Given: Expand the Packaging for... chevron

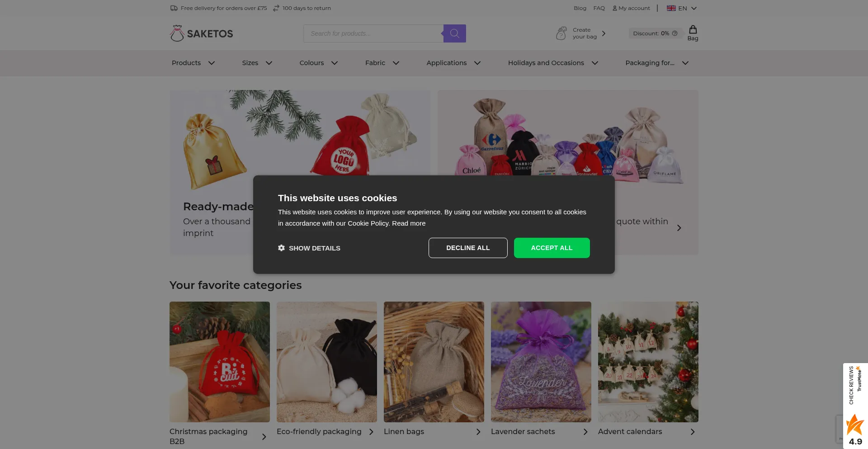Looking at the screenshot, I should pos(685,63).
